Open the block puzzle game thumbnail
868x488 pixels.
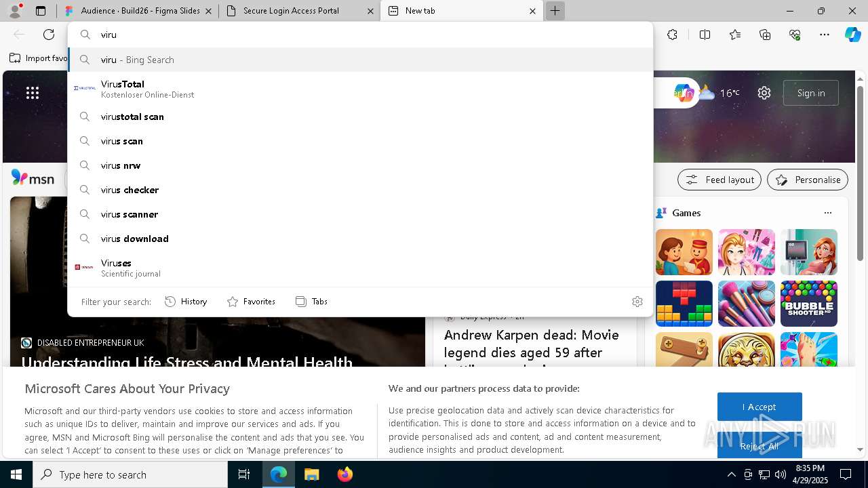[x=684, y=304]
